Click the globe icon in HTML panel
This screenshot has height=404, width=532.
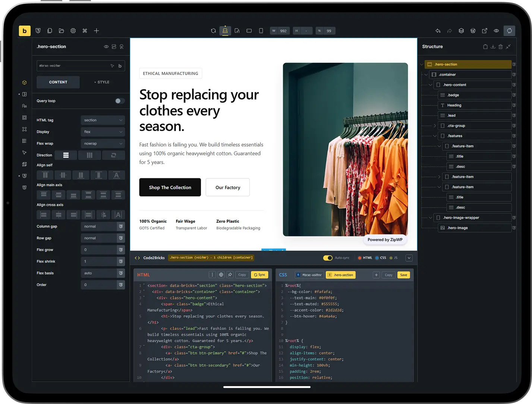221,275
